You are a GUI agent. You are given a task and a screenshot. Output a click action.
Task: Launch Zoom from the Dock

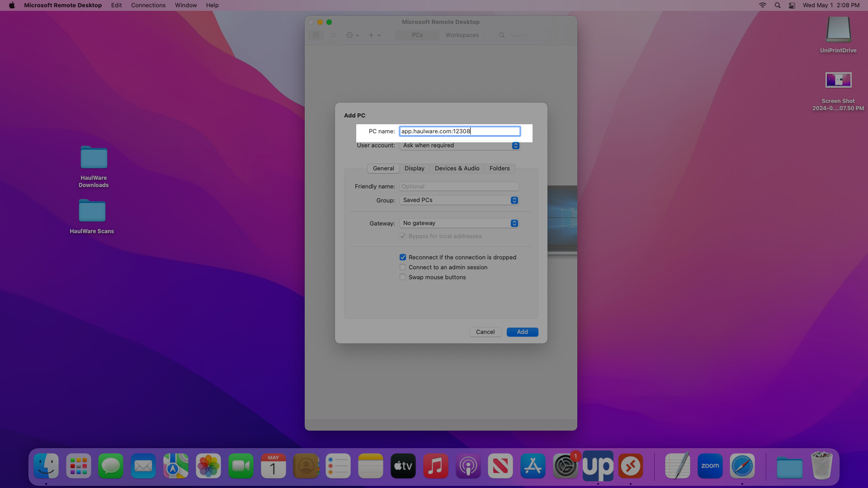[x=710, y=466]
